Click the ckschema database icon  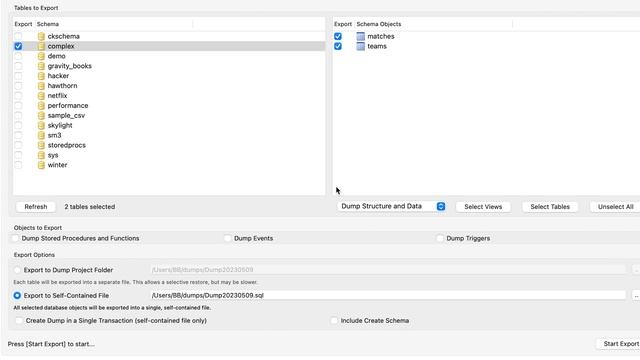[41, 36]
